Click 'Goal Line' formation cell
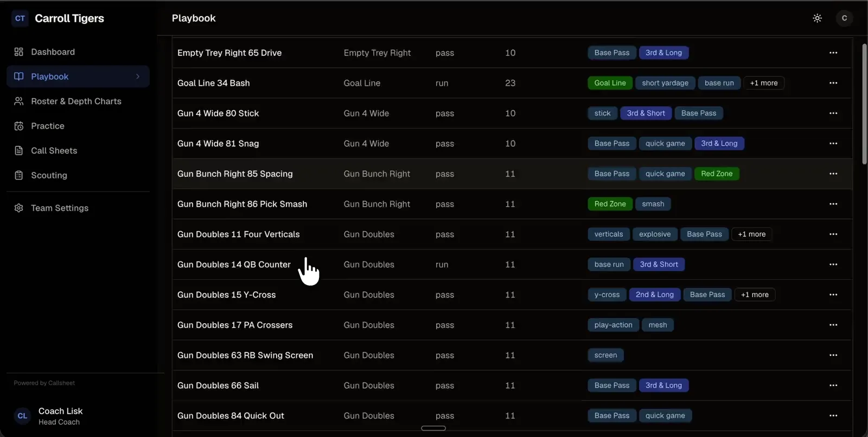This screenshot has height=437, width=868. pyautogui.click(x=362, y=83)
